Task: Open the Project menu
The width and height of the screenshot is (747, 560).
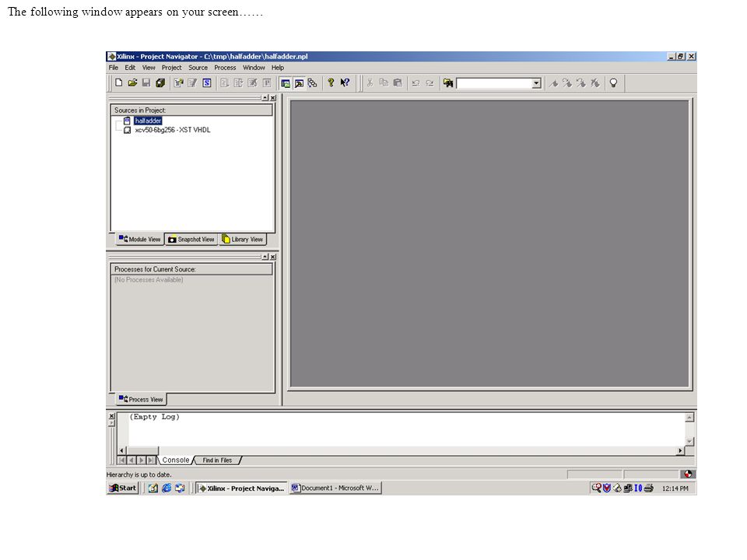Action: click(171, 68)
